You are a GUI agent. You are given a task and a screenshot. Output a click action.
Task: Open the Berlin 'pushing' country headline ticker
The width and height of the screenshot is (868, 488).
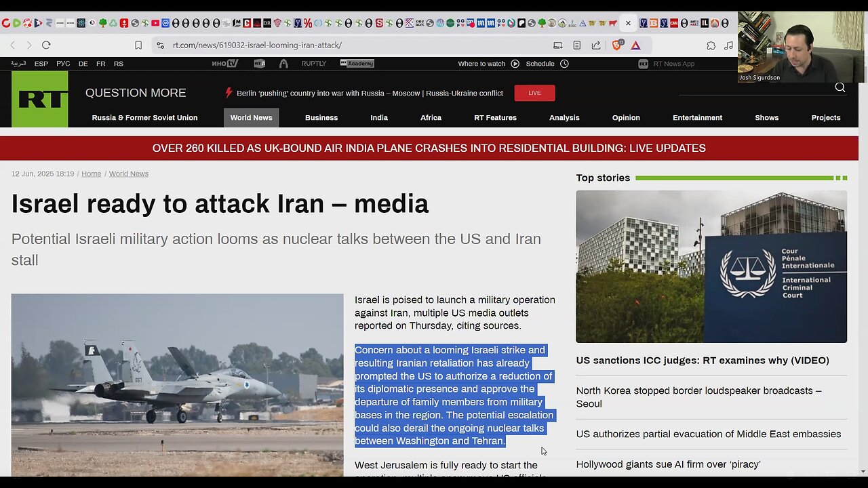370,93
